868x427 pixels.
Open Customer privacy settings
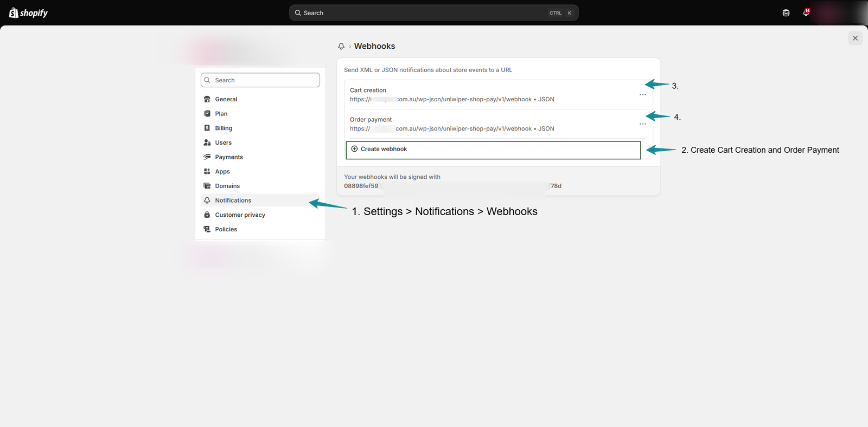click(x=260, y=215)
